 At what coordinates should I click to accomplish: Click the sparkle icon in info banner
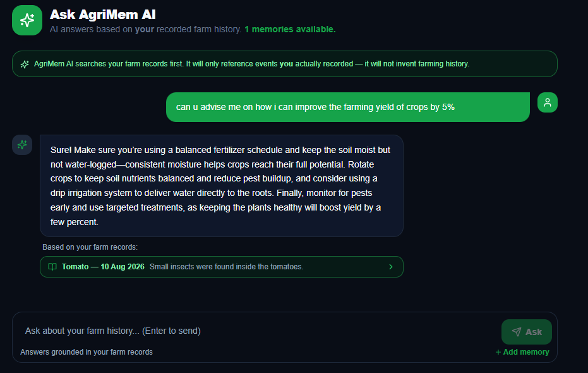point(25,64)
